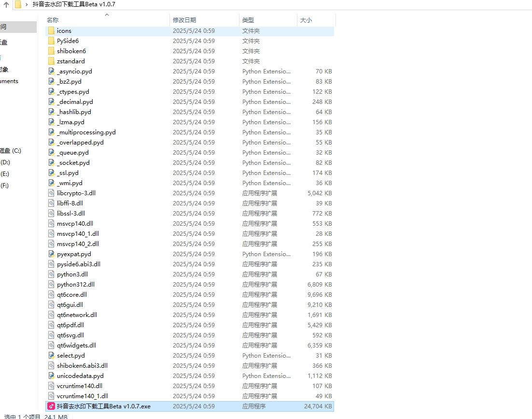Image resolution: width=532 pixels, height=419 pixels.
Task: Click the python312.dll file icon
Action: pos(51,285)
